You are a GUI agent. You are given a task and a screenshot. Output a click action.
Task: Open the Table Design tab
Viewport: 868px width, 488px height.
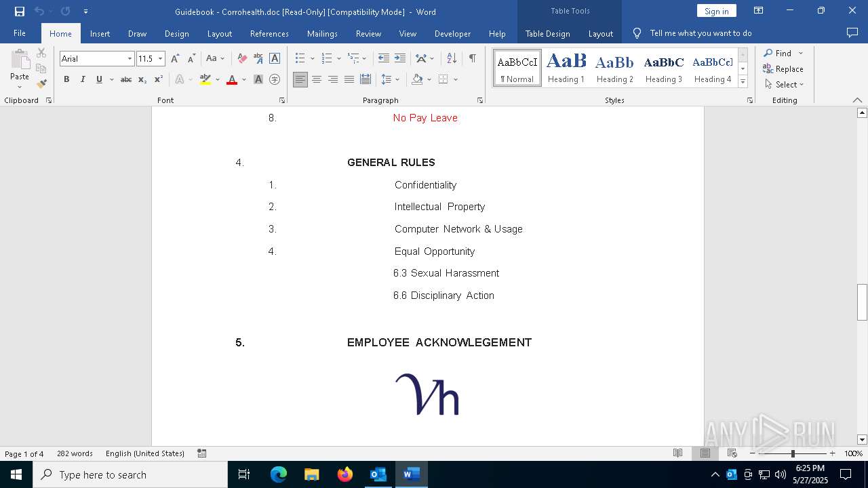click(547, 33)
